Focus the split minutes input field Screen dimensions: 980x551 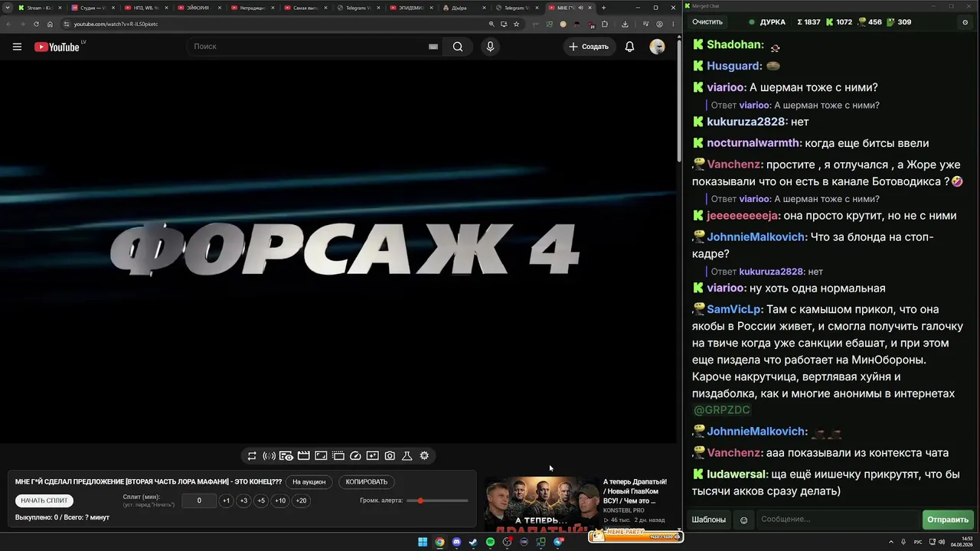tap(199, 500)
